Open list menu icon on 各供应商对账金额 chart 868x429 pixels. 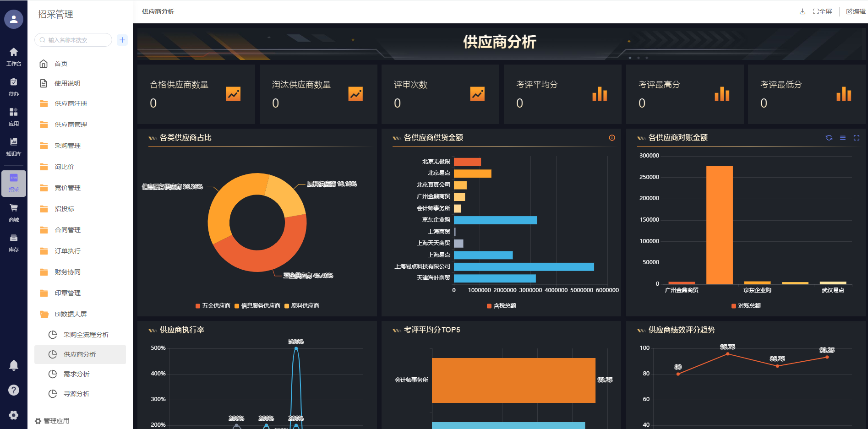pyautogui.click(x=842, y=138)
